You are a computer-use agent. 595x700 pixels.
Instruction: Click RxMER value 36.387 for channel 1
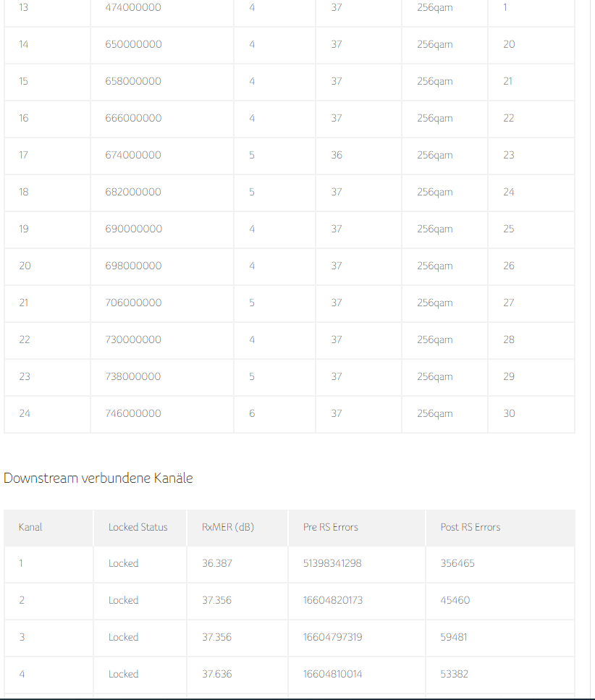click(217, 563)
